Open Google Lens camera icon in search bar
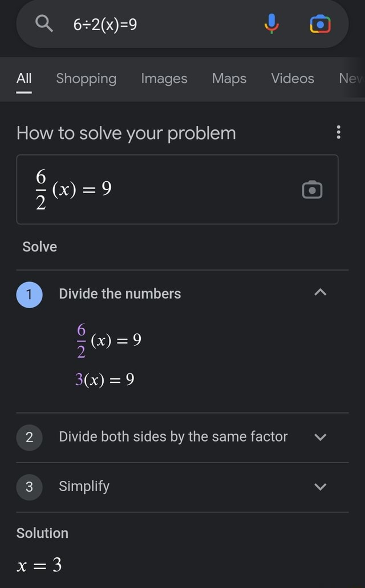This screenshot has height=588, width=365. click(321, 23)
